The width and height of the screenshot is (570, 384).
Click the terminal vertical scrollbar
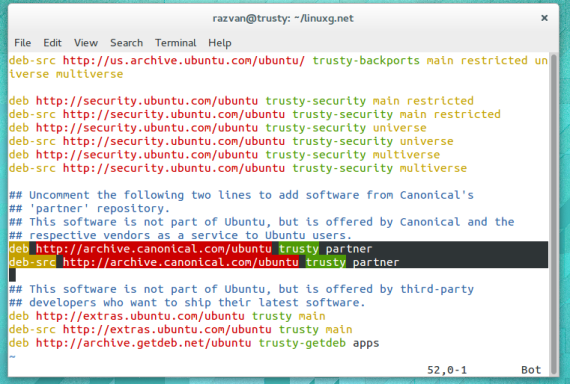tap(554, 214)
